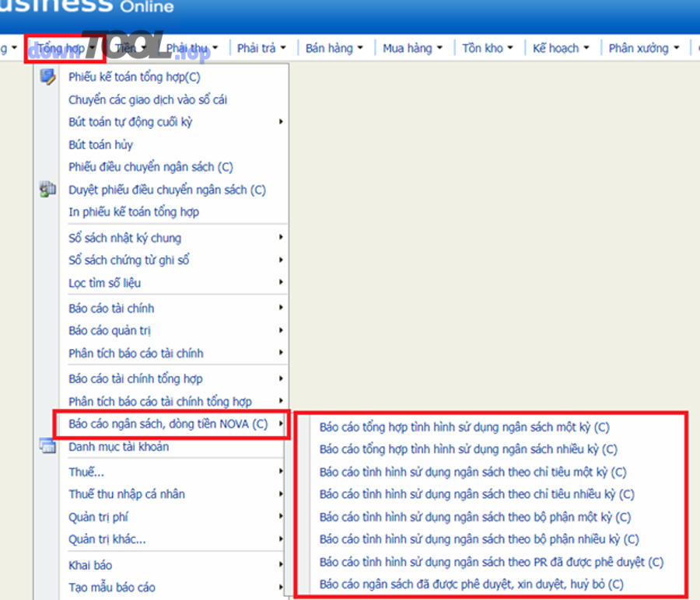Expand Quản trị phí submenu
Viewport: 700px width, 600px height.
pyautogui.click(x=174, y=517)
